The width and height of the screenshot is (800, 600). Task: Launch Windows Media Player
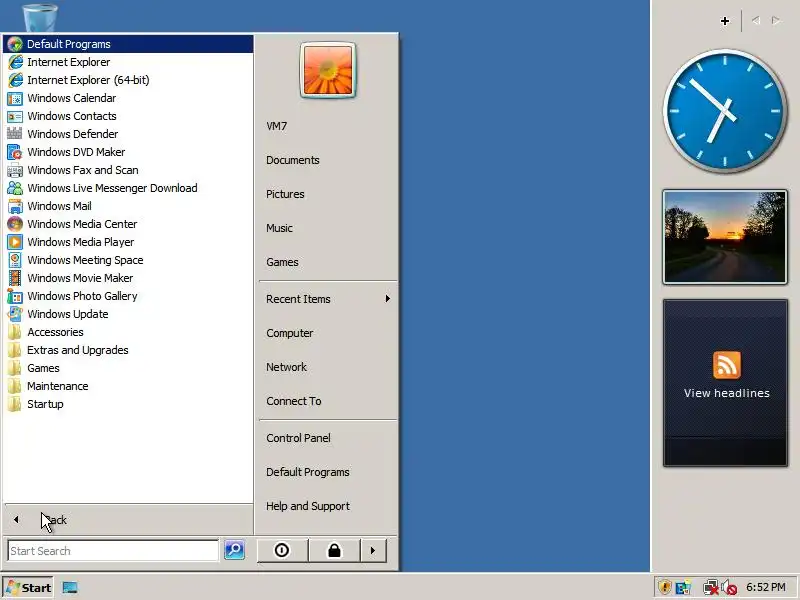pyautogui.click(x=128, y=242)
